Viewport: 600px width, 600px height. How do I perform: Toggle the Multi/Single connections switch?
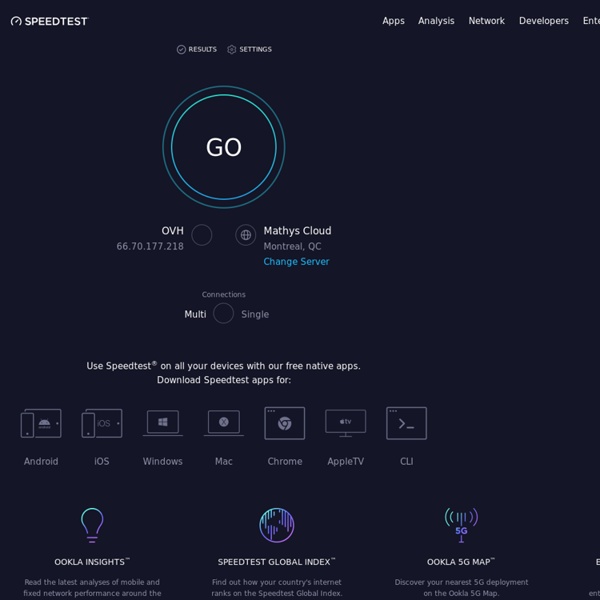[x=224, y=314]
